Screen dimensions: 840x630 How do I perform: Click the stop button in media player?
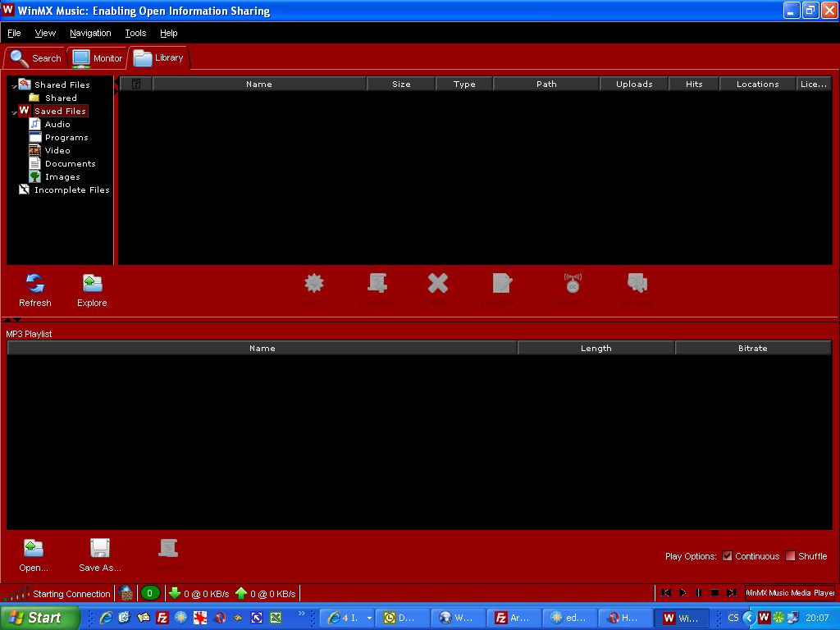click(x=714, y=592)
